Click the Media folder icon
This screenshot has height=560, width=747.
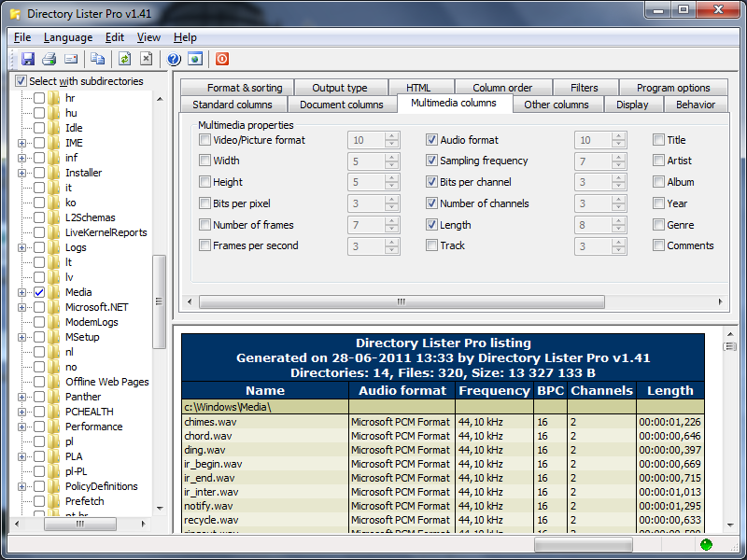(53, 292)
